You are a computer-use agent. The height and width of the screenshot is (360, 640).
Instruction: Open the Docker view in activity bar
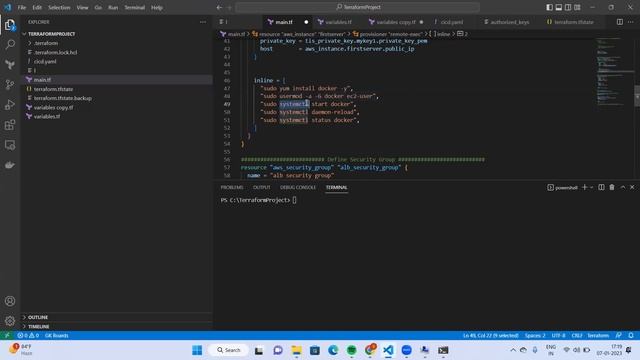click(10, 165)
